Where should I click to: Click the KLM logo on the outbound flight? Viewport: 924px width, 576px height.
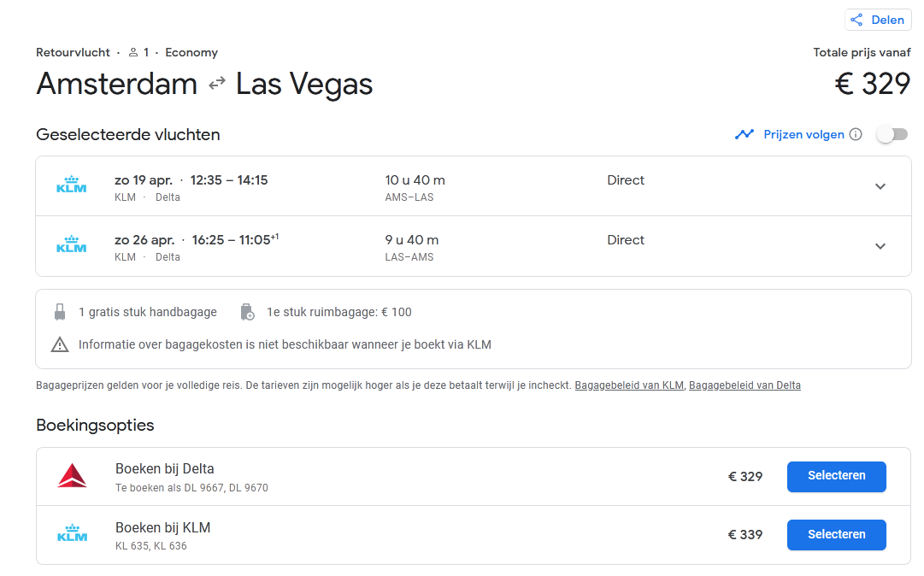72,185
